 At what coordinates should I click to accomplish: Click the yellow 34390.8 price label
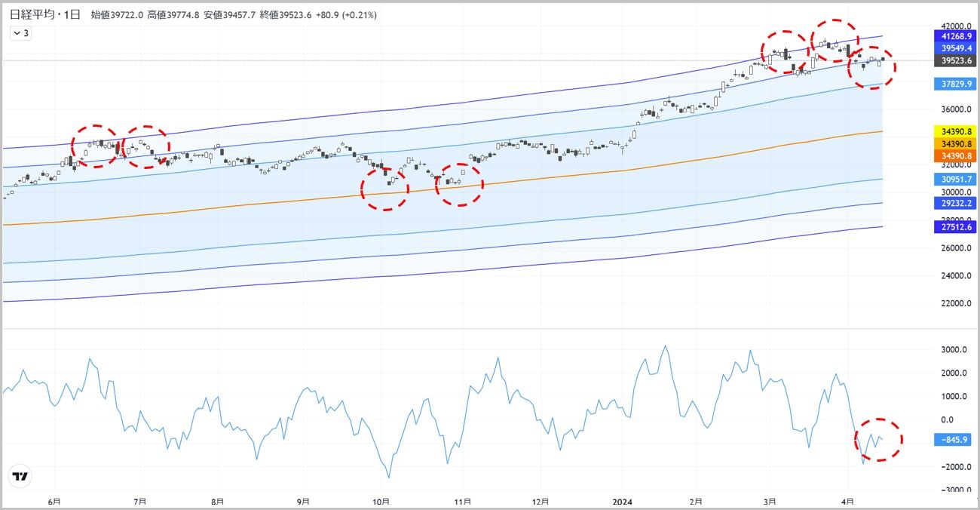click(955, 131)
